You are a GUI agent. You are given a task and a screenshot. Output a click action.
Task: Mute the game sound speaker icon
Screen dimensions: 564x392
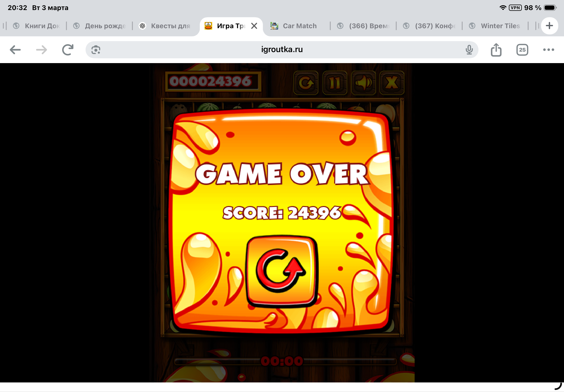[x=363, y=83]
